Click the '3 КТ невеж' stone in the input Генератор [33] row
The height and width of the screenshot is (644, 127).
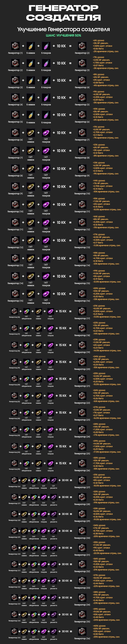tap(24, 597)
